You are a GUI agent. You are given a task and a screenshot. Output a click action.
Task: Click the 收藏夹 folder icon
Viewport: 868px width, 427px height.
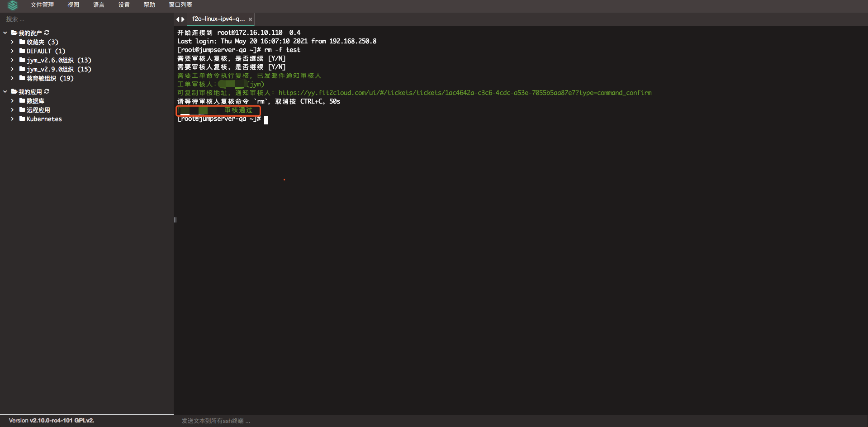(x=22, y=42)
